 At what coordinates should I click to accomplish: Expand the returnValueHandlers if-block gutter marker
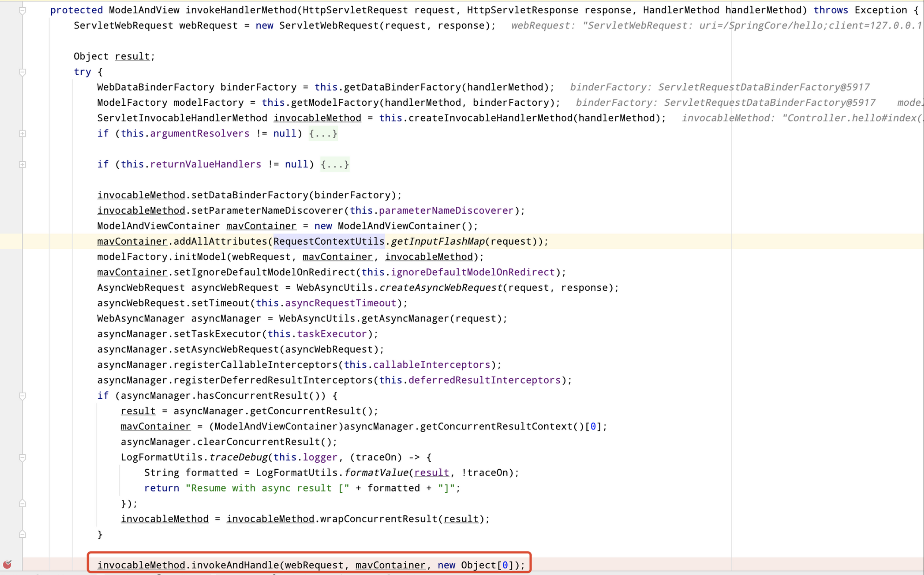(x=22, y=164)
